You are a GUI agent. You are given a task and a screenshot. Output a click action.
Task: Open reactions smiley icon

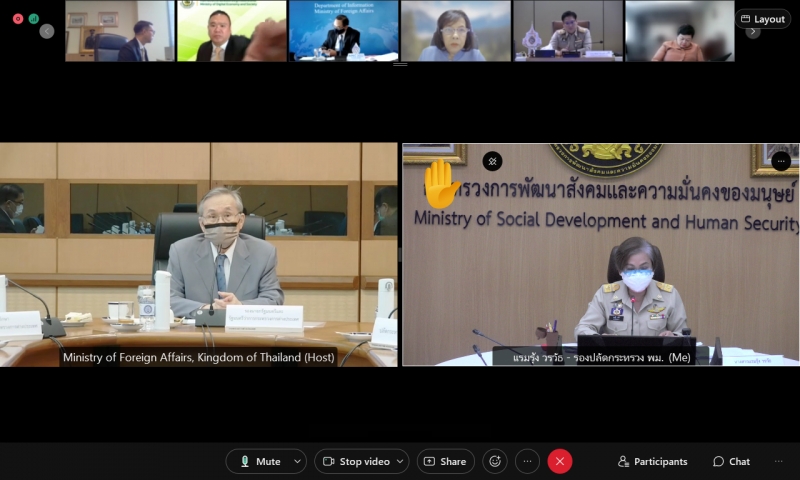(x=495, y=461)
